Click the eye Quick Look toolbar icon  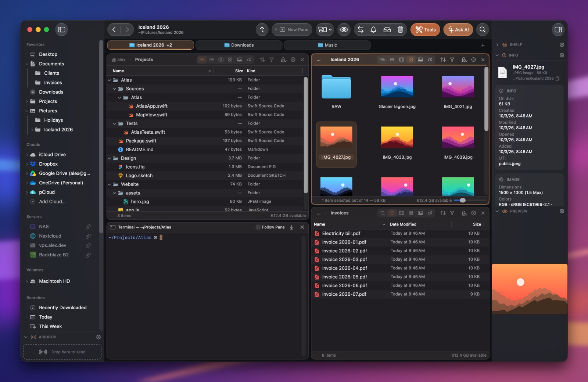[x=344, y=30]
